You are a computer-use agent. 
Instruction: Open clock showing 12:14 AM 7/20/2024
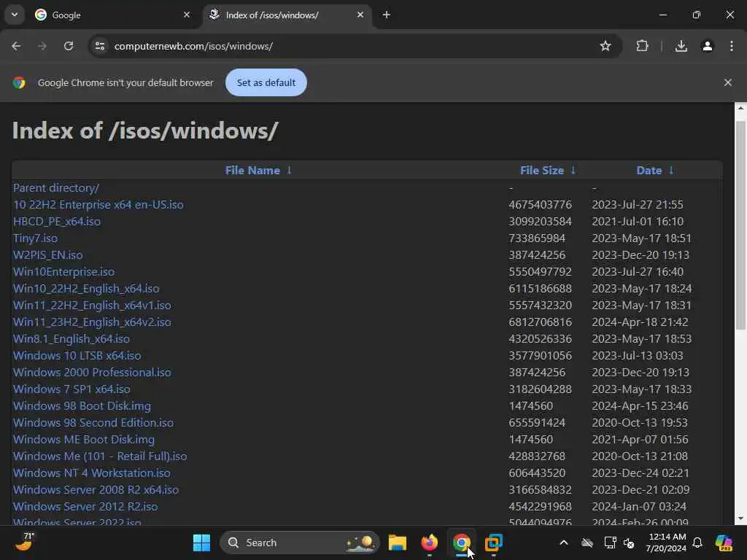(x=666, y=542)
